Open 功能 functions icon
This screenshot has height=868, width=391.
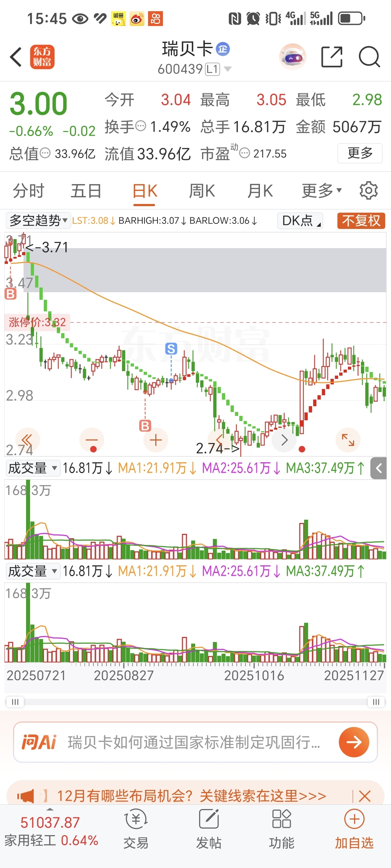tap(282, 830)
